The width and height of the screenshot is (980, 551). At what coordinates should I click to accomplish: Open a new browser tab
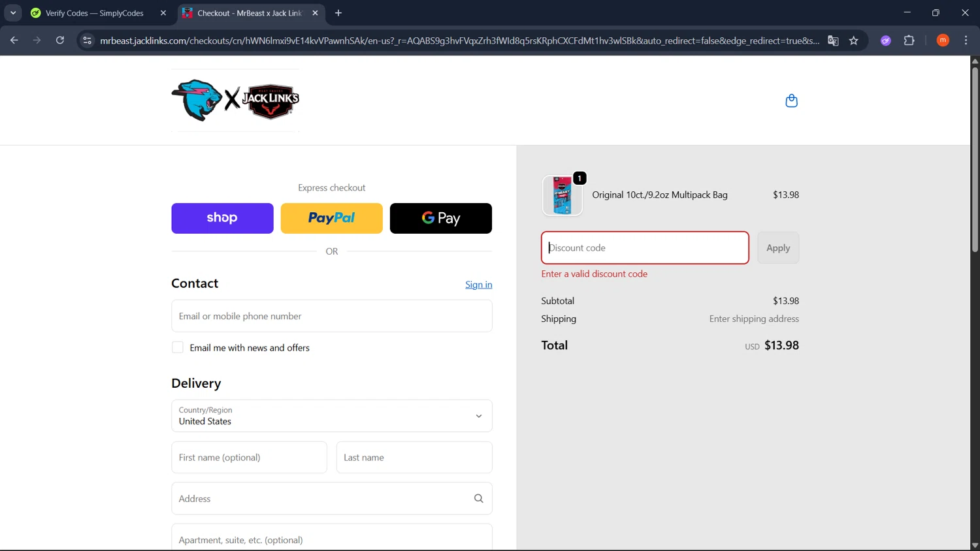(338, 13)
